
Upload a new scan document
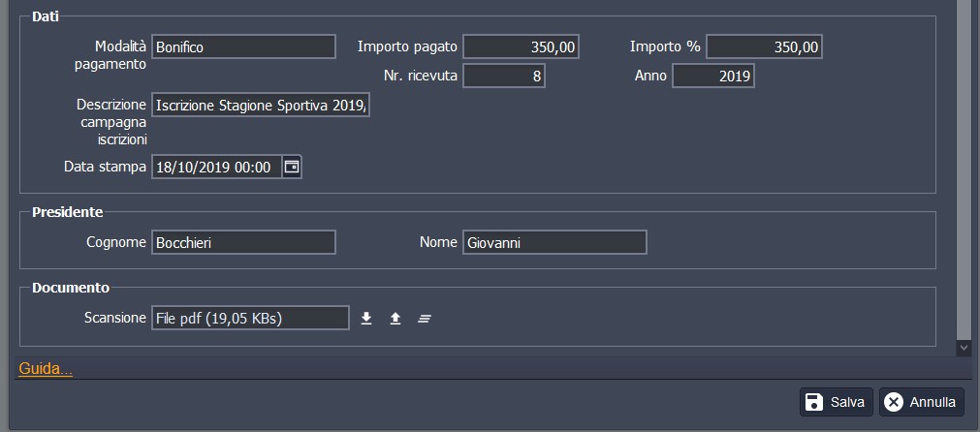tap(395, 318)
